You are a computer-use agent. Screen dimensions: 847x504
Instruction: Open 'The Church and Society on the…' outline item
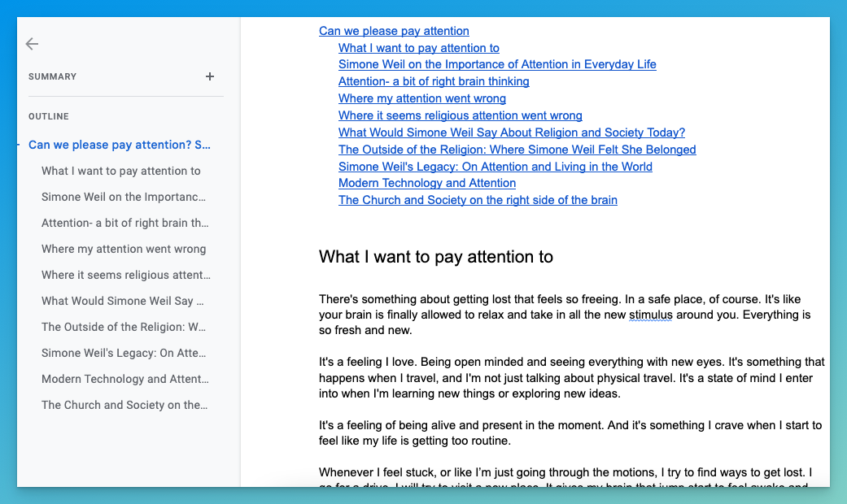[x=124, y=405]
